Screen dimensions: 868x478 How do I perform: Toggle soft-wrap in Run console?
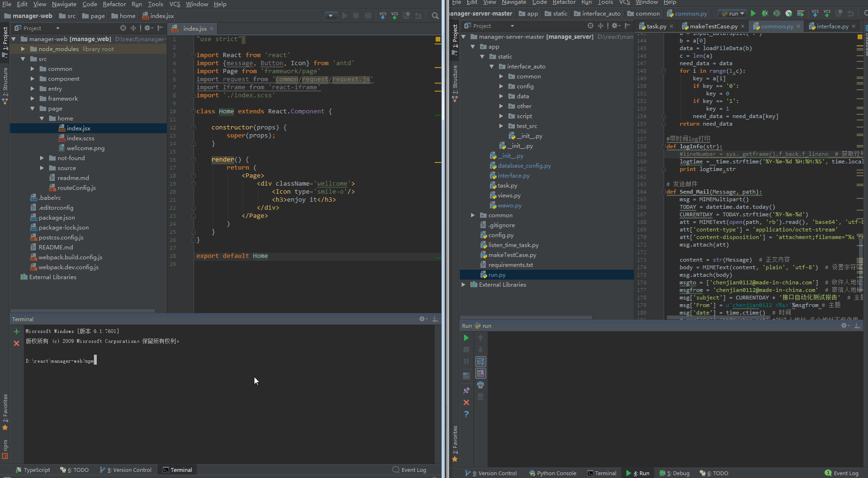pyautogui.click(x=480, y=362)
